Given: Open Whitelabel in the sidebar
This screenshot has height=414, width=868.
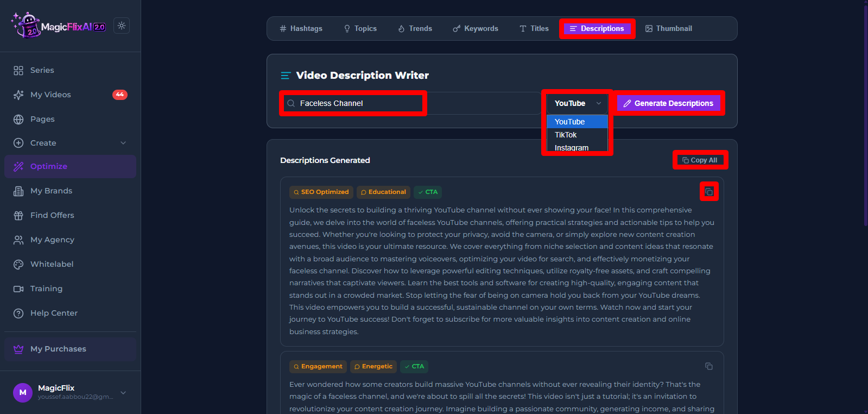Looking at the screenshot, I should [x=70, y=264].
